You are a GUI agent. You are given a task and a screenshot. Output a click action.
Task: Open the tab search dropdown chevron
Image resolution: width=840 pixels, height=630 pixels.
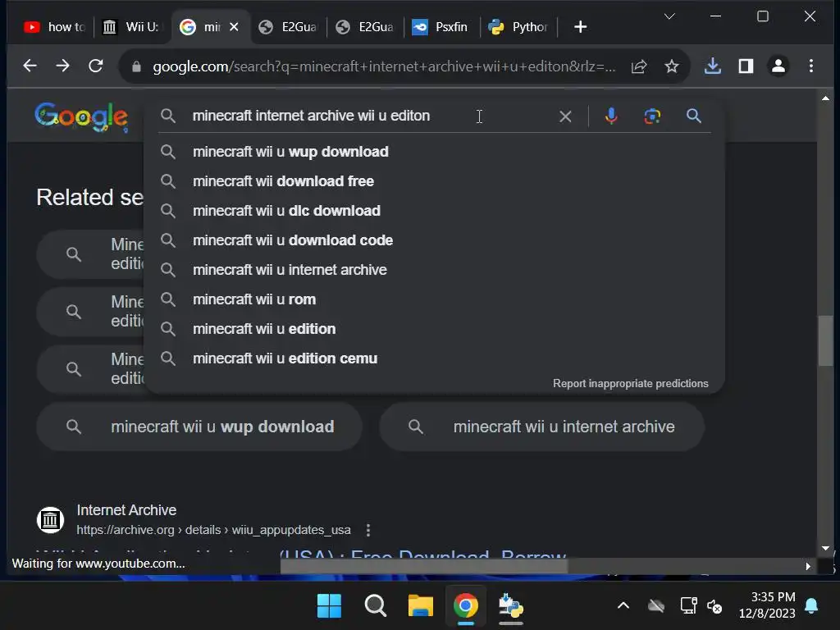click(x=669, y=16)
